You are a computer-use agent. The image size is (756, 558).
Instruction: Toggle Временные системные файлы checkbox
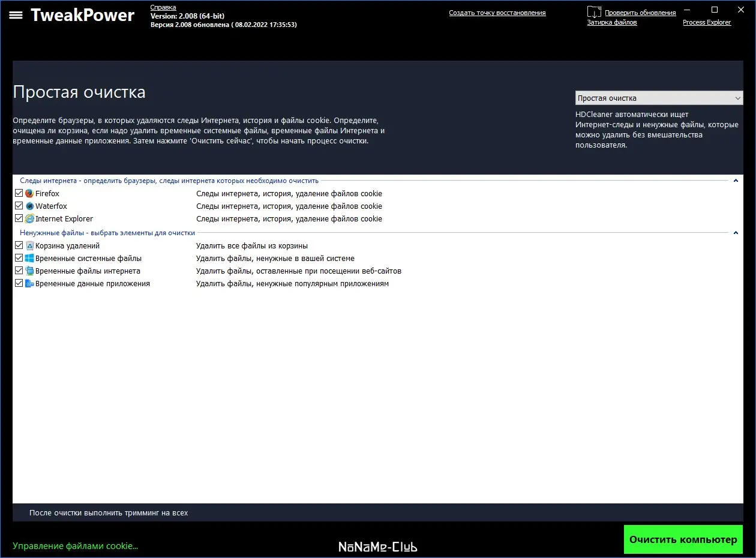(x=19, y=258)
